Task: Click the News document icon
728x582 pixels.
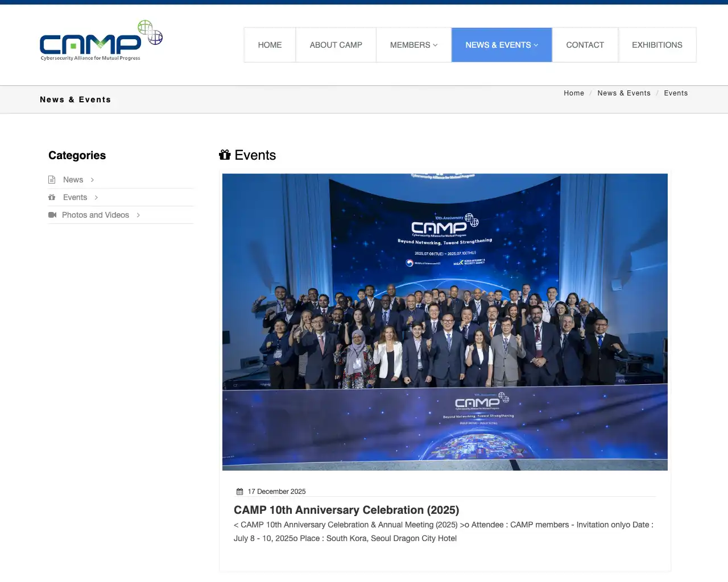Action: pos(52,180)
